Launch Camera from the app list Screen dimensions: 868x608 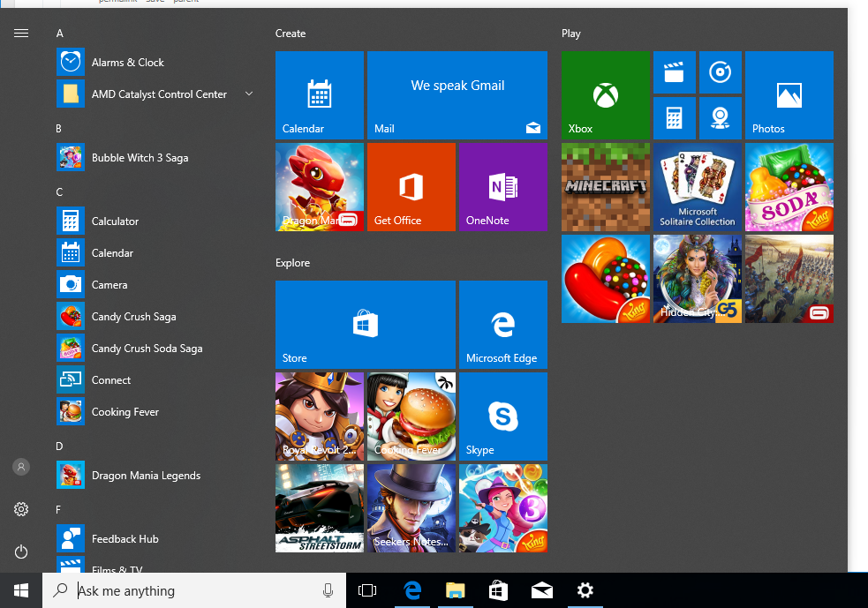[155, 285]
